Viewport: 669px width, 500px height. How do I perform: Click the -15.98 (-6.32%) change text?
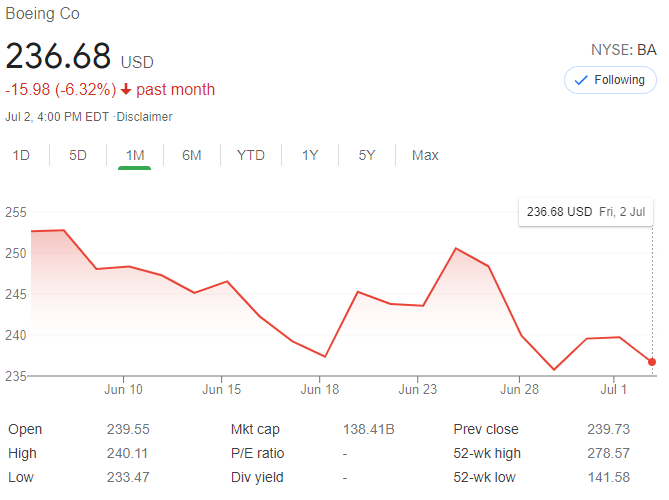point(61,90)
